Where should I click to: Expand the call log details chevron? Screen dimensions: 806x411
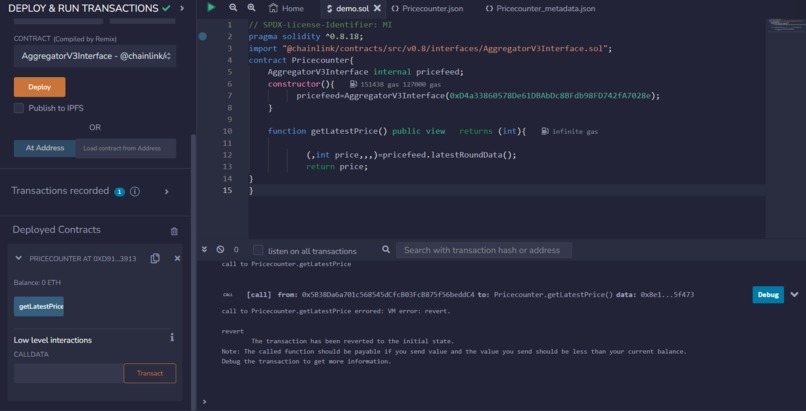pyautogui.click(x=794, y=295)
